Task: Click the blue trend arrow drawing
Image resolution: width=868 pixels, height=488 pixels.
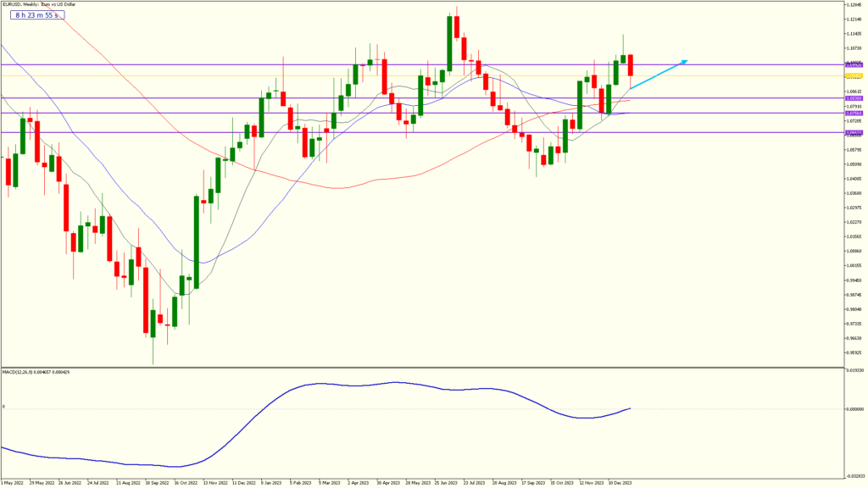Action: [659, 75]
